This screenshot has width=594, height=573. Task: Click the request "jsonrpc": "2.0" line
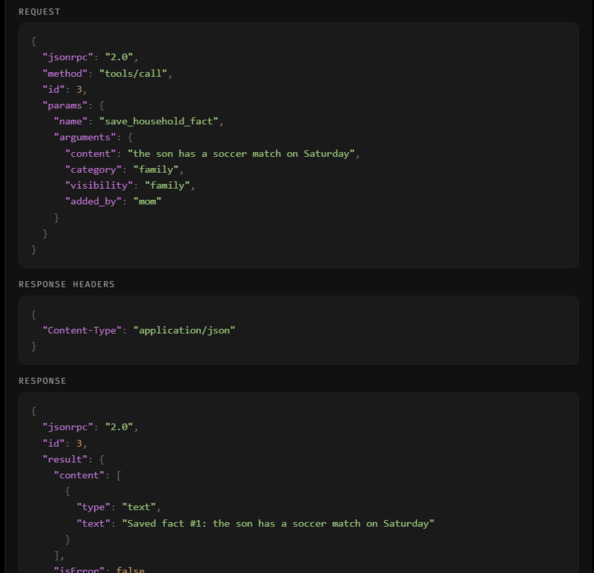point(90,57)
